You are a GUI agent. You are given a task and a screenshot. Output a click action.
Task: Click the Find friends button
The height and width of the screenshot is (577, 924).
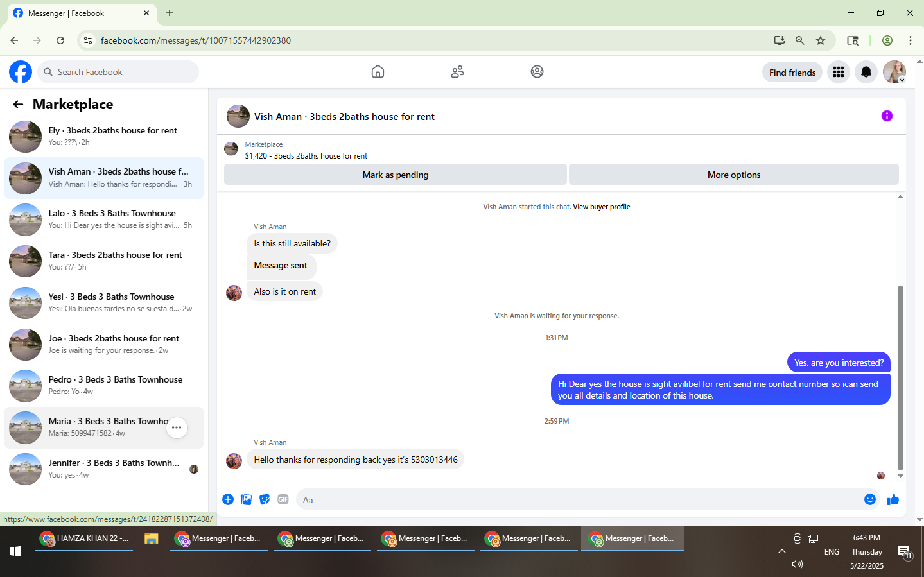click(x=792, y=73)
